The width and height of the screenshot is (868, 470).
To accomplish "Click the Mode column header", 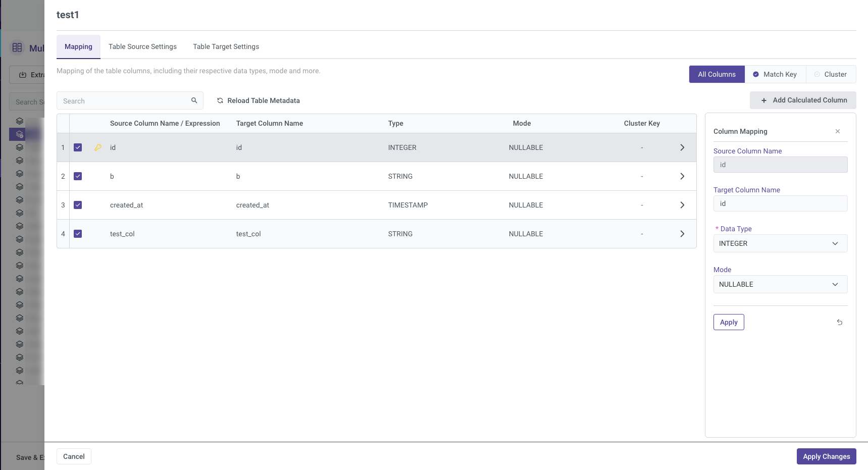I will coord(522,123).
